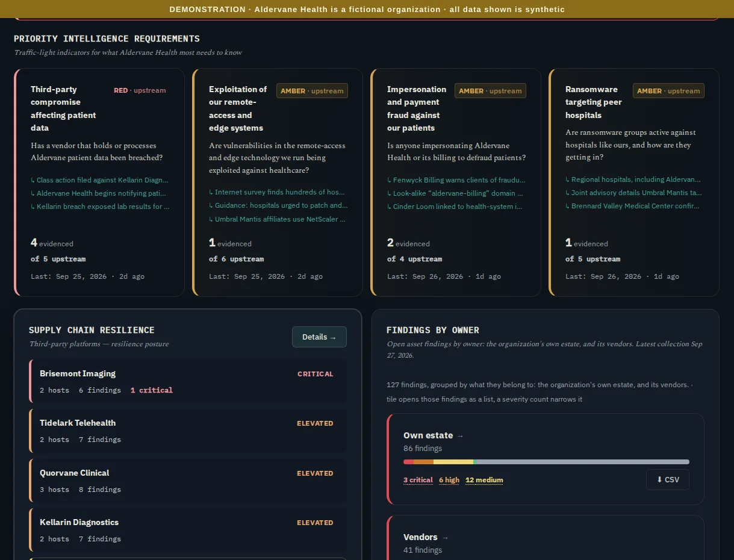Image resolution: width=734 pixels, height=560 pixels.
Task: Click the "41 findings" count under Vendors
Action: (x=423, y=550)
